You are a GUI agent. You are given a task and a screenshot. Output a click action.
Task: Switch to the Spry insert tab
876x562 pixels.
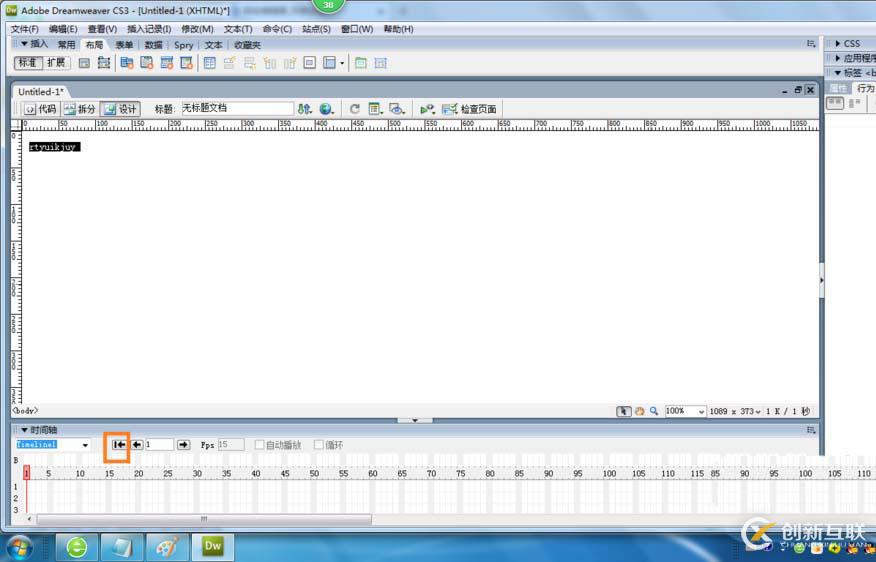(183, 45)
